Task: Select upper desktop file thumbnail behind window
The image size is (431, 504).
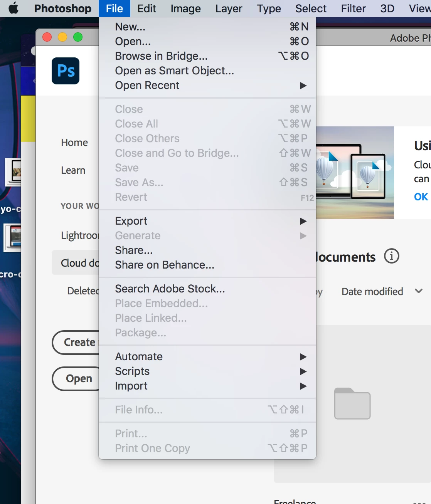Action: pos(13,172)
